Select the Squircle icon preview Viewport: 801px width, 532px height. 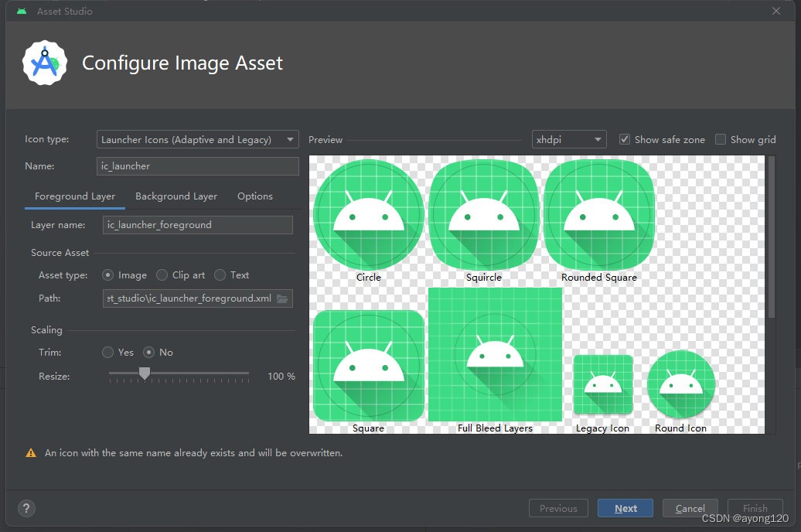coord(484,215)
